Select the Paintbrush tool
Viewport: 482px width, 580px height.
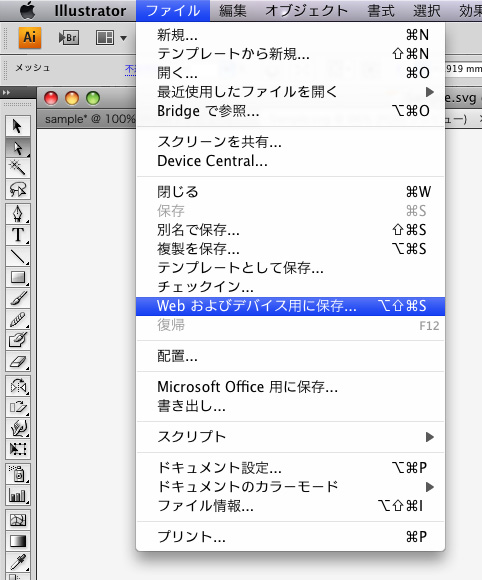click(17, 298)
